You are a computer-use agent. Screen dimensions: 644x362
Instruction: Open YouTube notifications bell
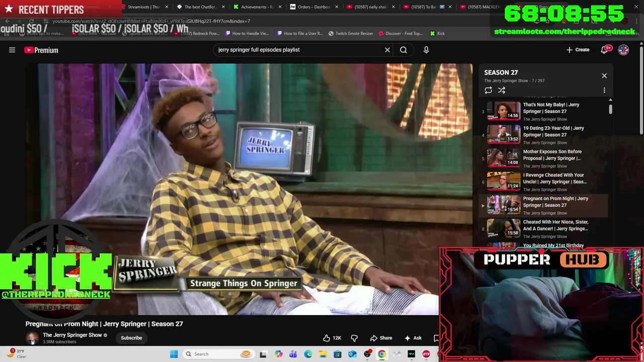pos(606,50)
